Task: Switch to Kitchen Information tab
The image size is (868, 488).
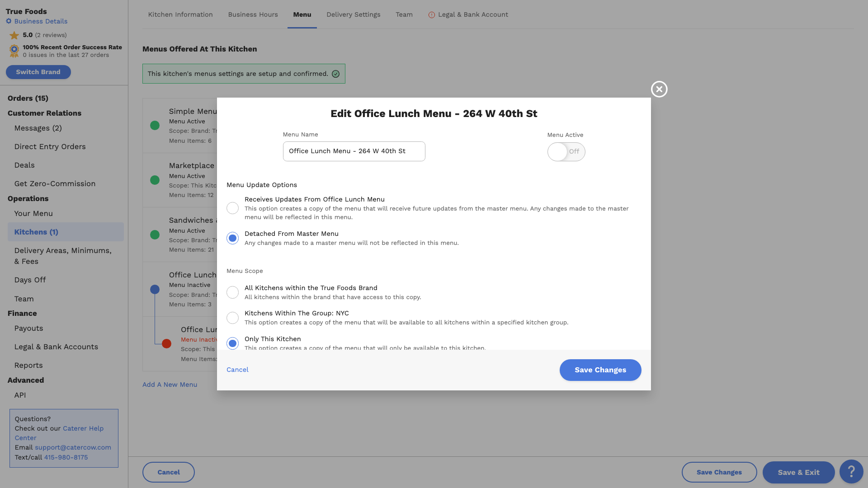Action: coord(180,14)
